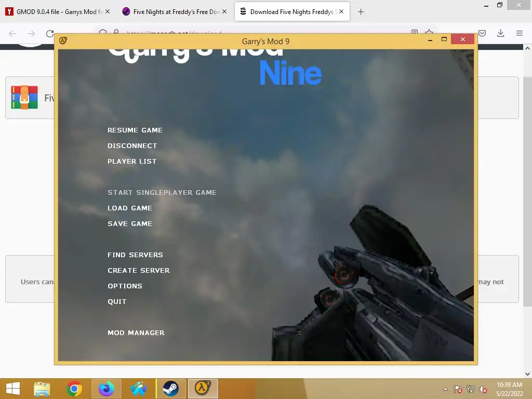Reload the browser page
The image size is (532, 399).
coord(50,33)
